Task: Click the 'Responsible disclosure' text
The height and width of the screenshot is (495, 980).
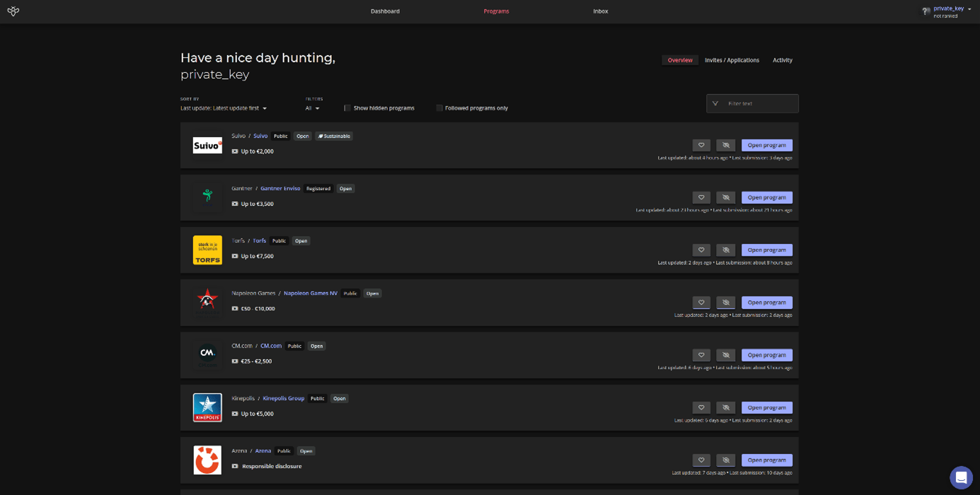Action: click(272, 466)
